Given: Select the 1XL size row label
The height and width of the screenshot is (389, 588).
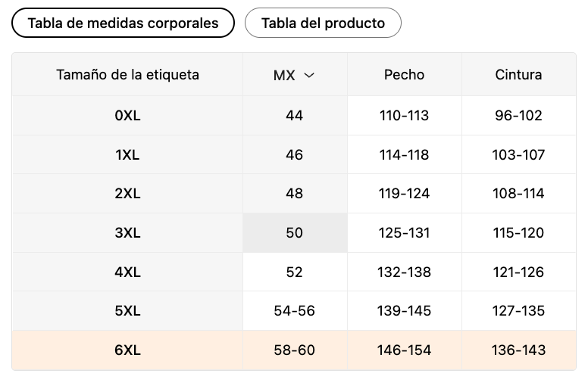Looking at the screenshot, I should [127, 154].
